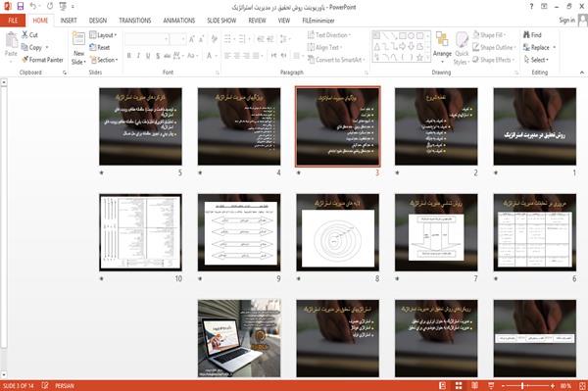Activate the Format Painter tool

click(42, 60)
